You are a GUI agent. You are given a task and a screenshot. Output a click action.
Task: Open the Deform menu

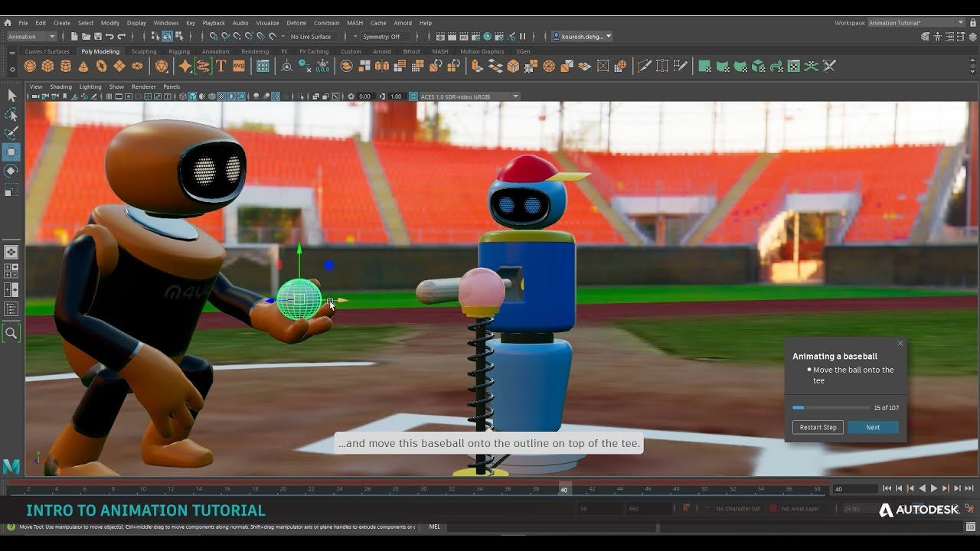[x=296, y=23]
